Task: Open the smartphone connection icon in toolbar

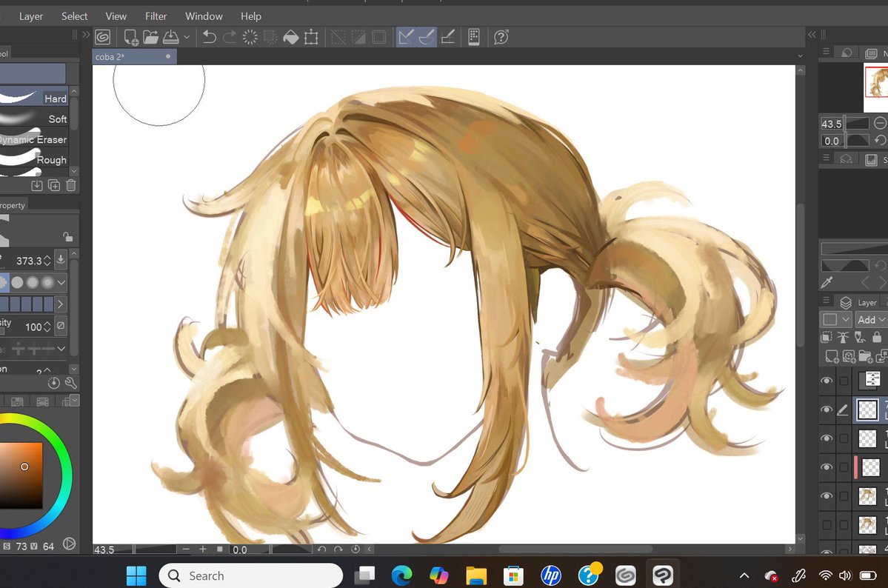Action: (x=474, y=37)
